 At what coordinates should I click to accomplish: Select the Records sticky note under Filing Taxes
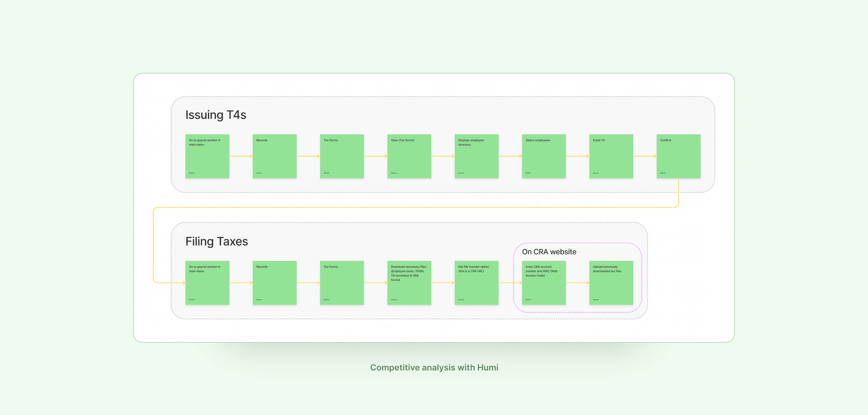(x=275, y=283)
